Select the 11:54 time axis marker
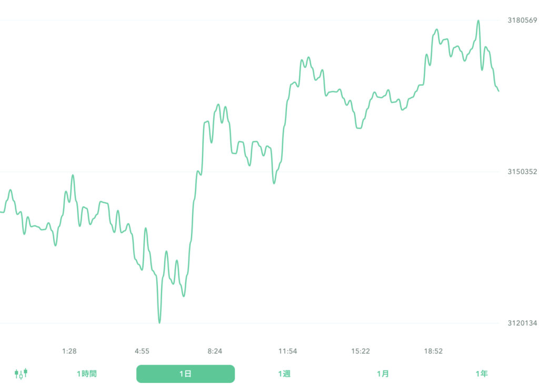The width and height of the screenshot is (539, 392). pos(288,351)
